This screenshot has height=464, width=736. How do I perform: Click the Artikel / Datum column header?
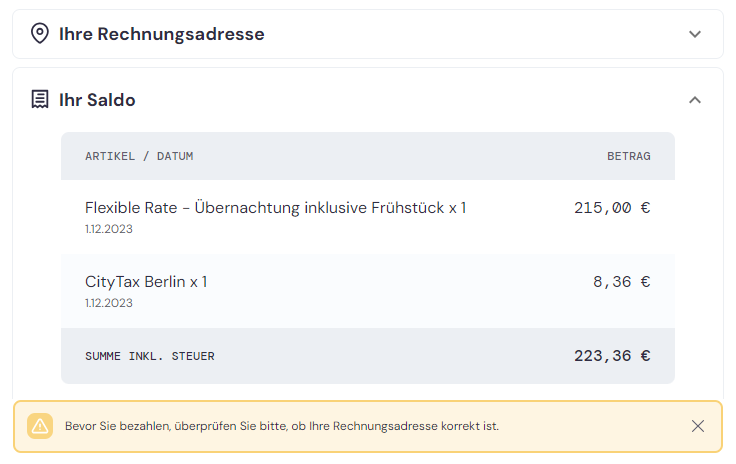click(x=139, y=156)
